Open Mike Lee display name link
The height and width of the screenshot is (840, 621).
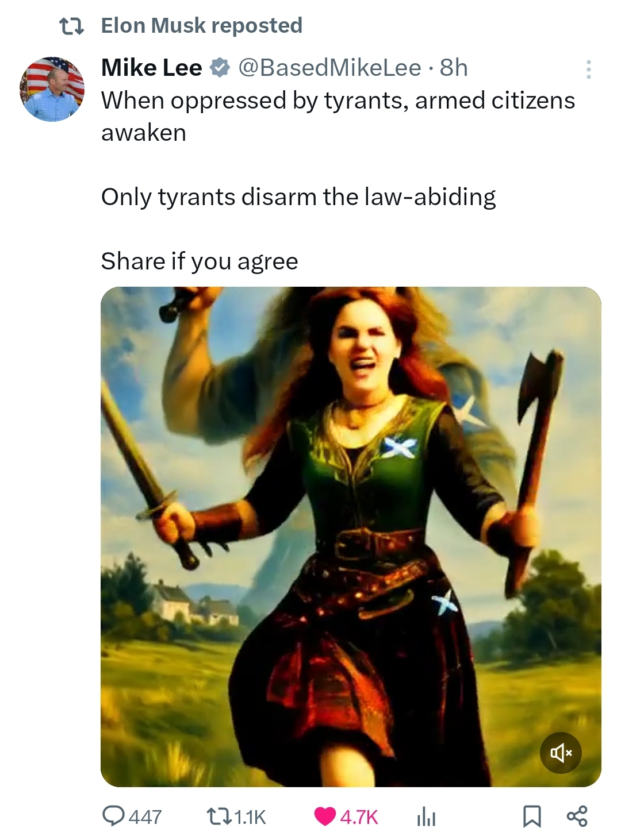click(x=152, y=68)
